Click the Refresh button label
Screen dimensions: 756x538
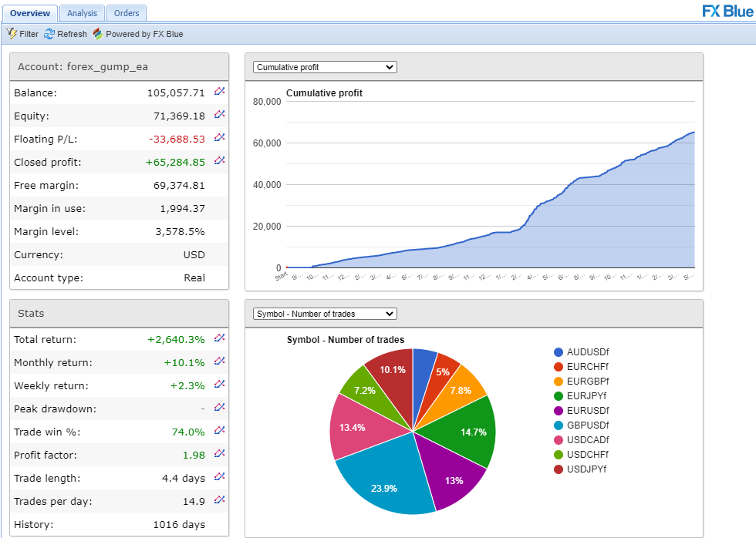73,34
